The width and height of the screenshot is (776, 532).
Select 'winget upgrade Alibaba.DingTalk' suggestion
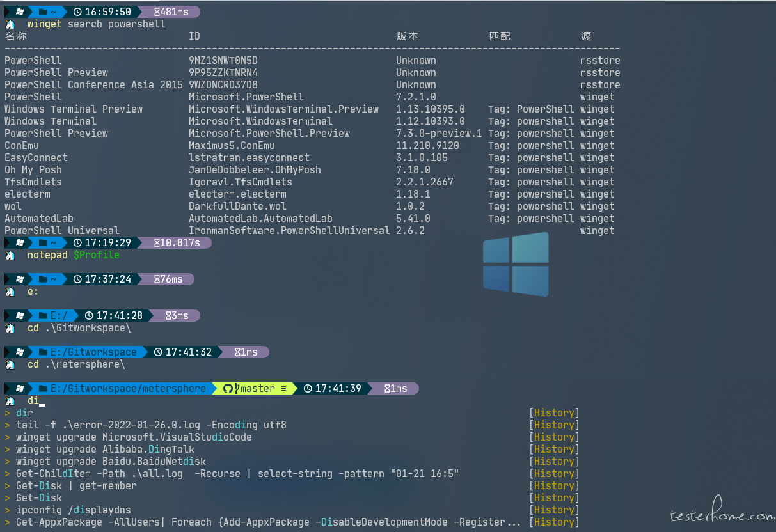[105, 450]
